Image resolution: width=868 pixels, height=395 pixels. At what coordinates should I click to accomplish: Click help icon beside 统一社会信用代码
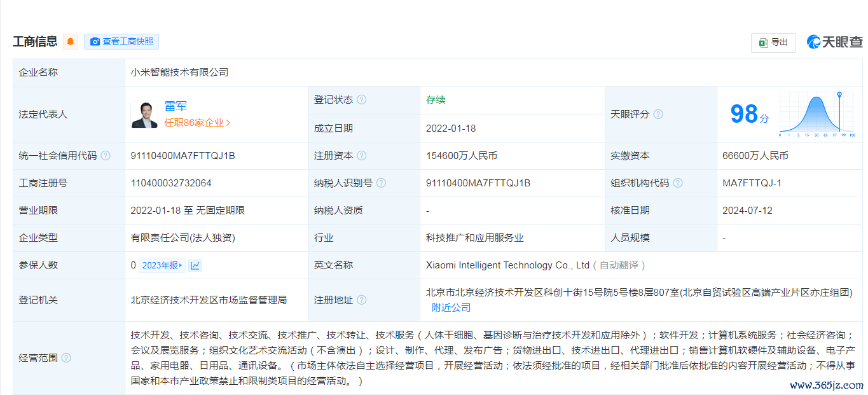[x=106, y=156]
